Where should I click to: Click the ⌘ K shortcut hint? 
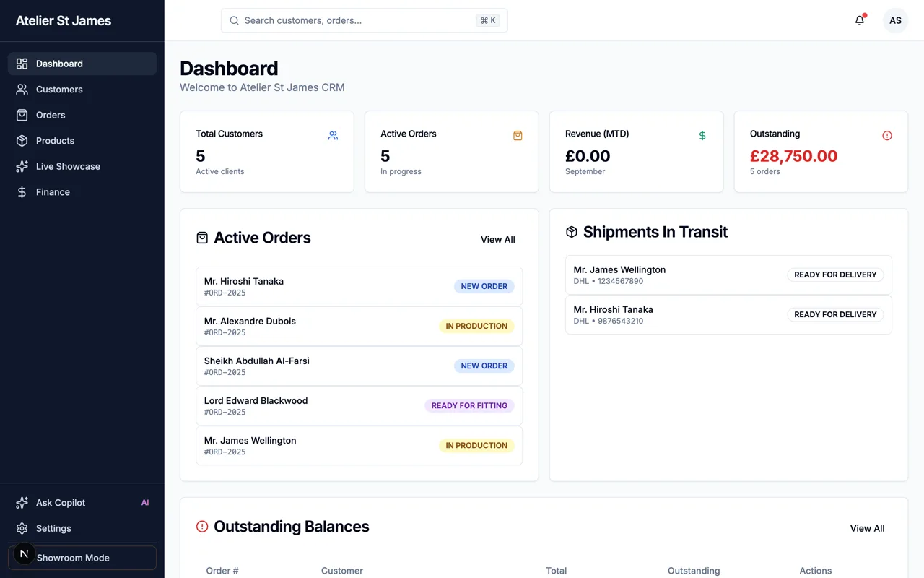pyautogui.click(x=488, y=20)
